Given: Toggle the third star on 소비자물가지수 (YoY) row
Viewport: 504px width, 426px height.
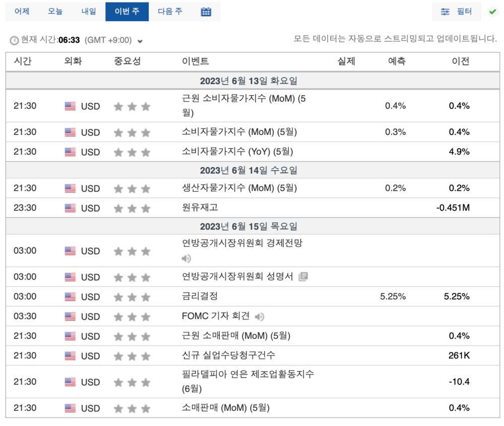Looking at the screenshot, I should [x=145, y=152].
